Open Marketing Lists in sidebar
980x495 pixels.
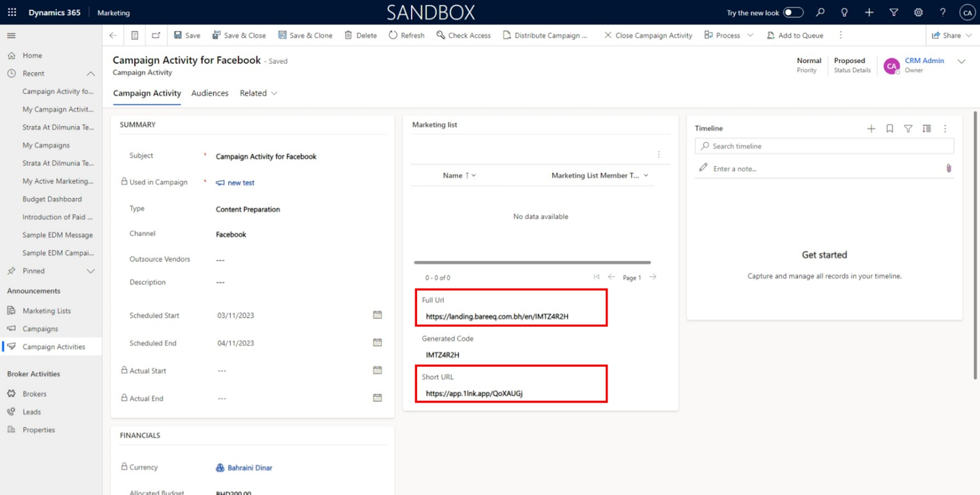click(x=46, y=311)
